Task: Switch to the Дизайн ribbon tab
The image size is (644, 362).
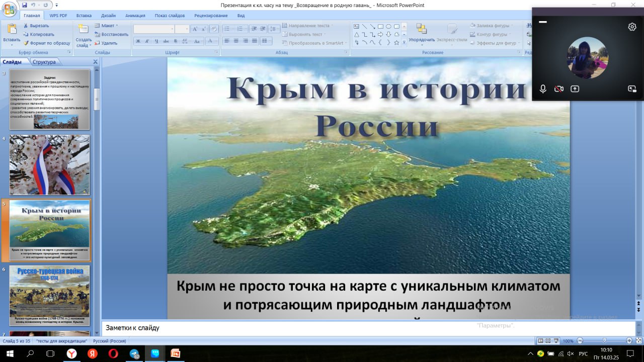Action: tap(108, 16)
